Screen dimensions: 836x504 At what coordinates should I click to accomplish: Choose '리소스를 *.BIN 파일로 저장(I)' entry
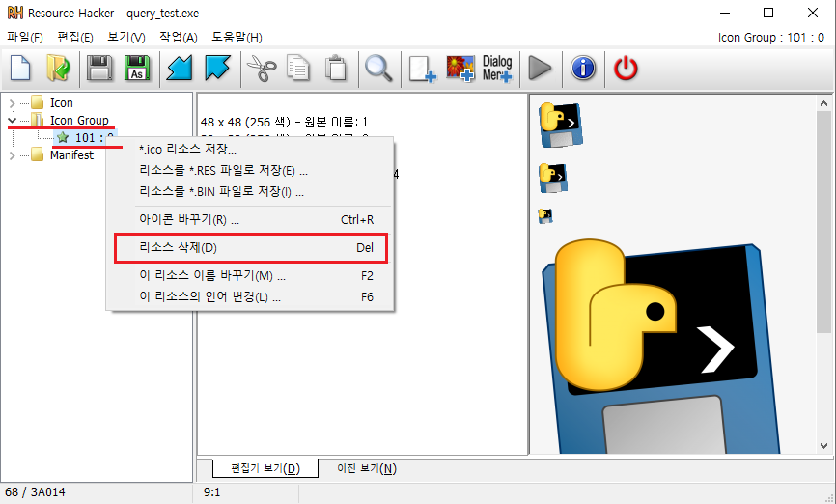pyautogui.click(x=250, y=192)
